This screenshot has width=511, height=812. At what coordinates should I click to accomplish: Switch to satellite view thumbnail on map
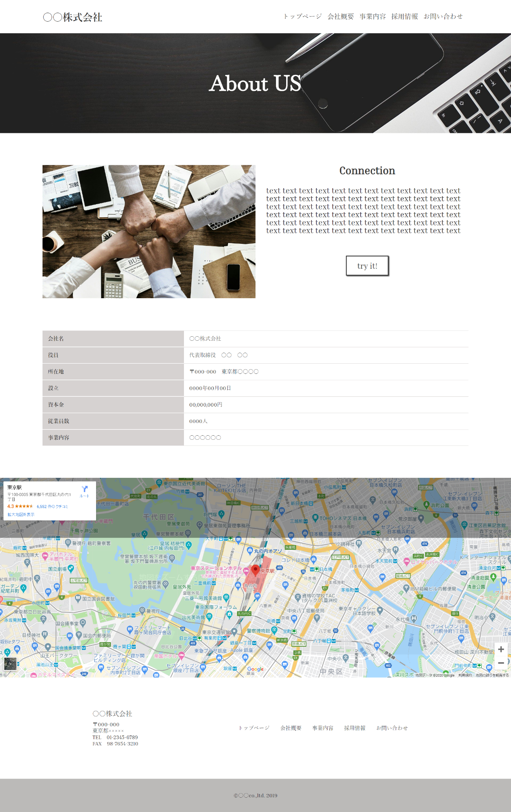[x=10, y=664]
